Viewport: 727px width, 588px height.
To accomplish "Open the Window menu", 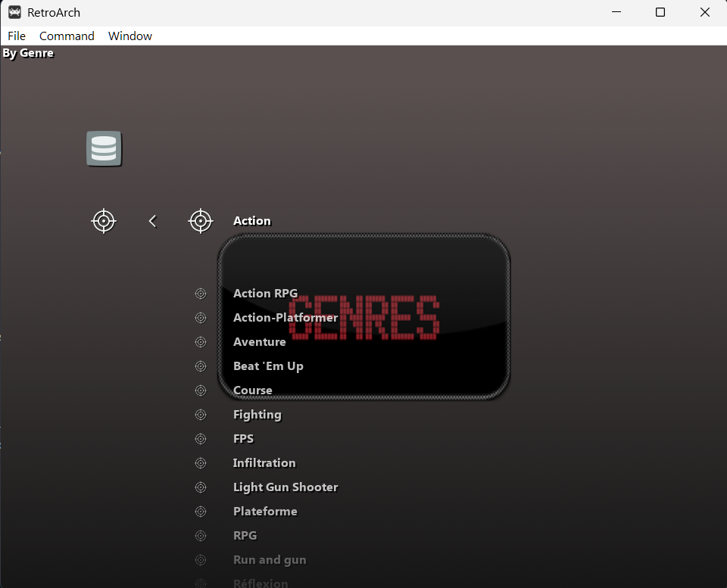I will [x=130, y=36].
